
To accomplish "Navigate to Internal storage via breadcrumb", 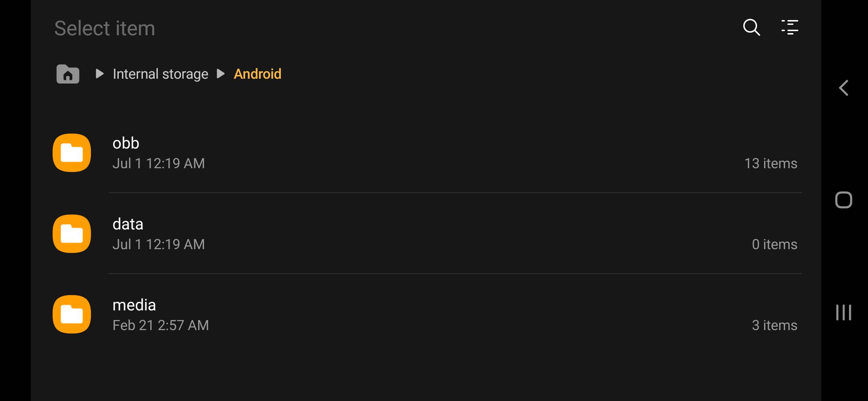I will click(x=161, y=74).
